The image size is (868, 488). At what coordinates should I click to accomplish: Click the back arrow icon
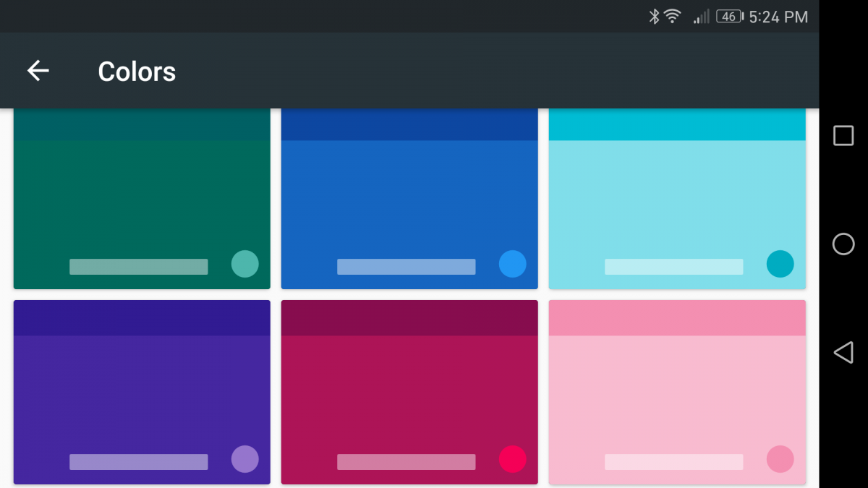[x=38, y=70]
